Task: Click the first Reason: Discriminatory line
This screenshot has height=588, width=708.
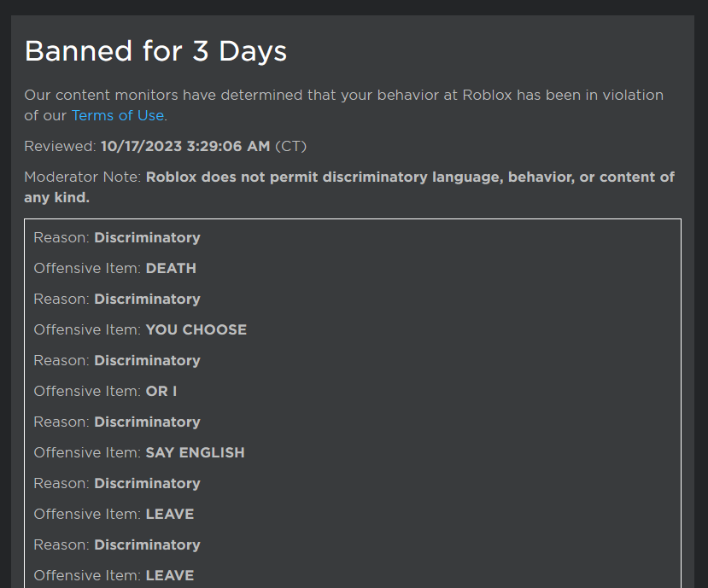Action: [x=117, y=237]
